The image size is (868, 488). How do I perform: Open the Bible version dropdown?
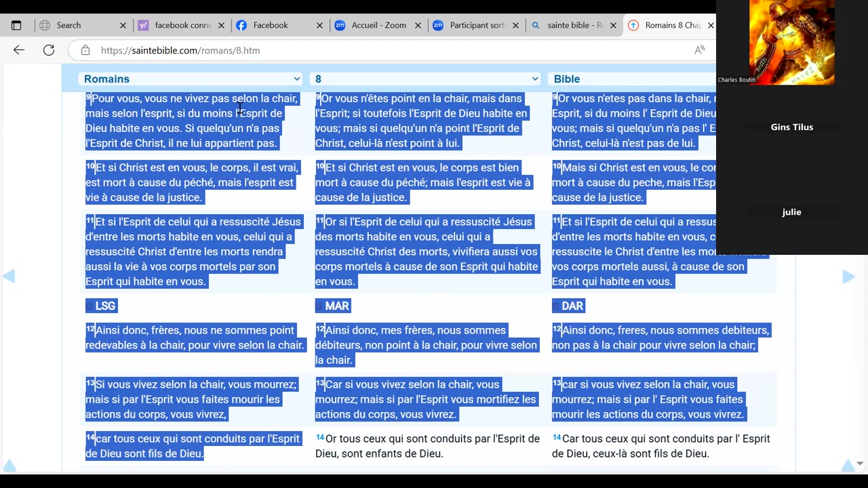click(632, 79)
